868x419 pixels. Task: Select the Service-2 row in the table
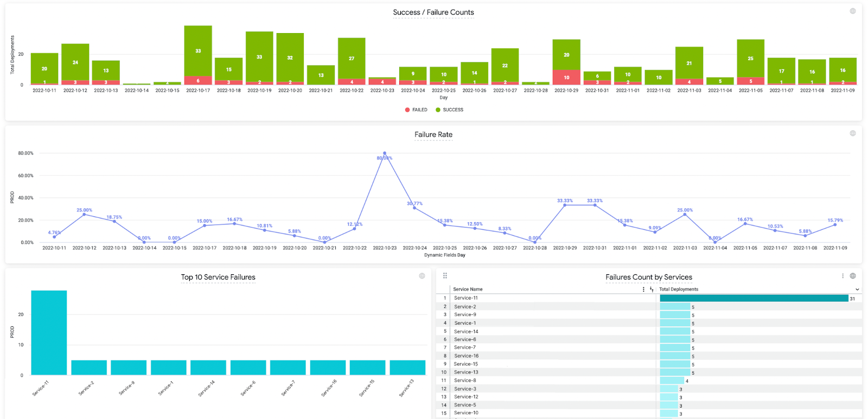click(649, 307)
